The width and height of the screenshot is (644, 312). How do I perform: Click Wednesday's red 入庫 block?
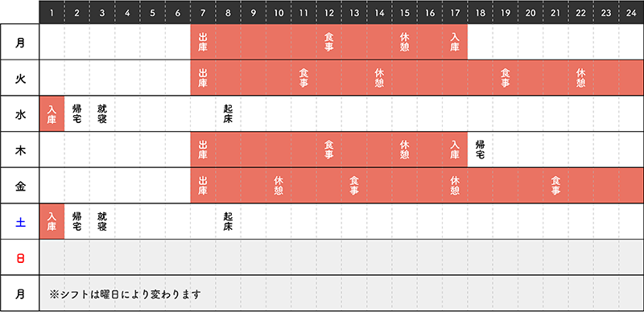point(52,113)
